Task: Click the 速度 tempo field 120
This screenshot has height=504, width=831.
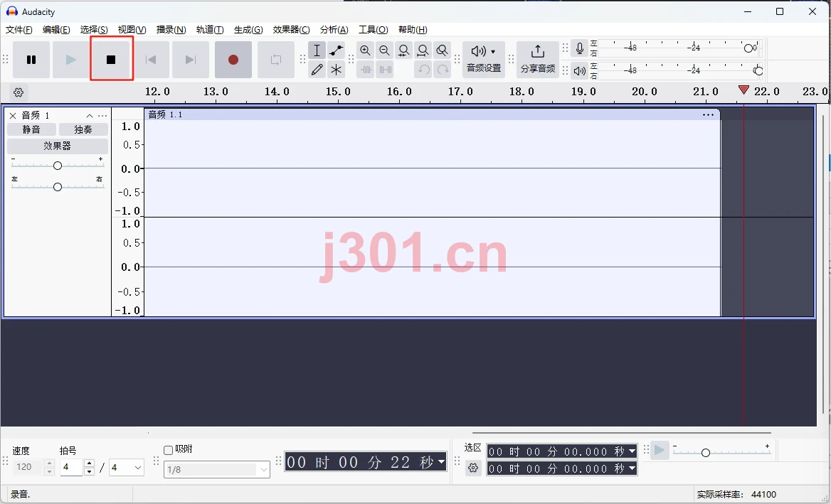Action: 28,467
